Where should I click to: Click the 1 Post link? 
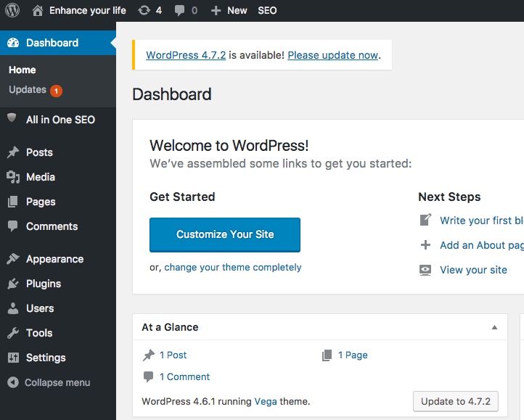pyautogui.click(x=173, y=355)
